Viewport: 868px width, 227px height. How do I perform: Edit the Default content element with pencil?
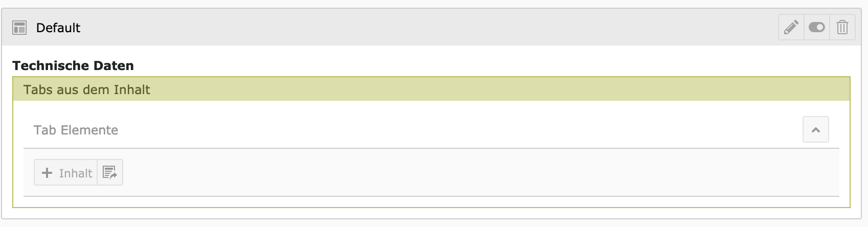click(x=791, y=27)
